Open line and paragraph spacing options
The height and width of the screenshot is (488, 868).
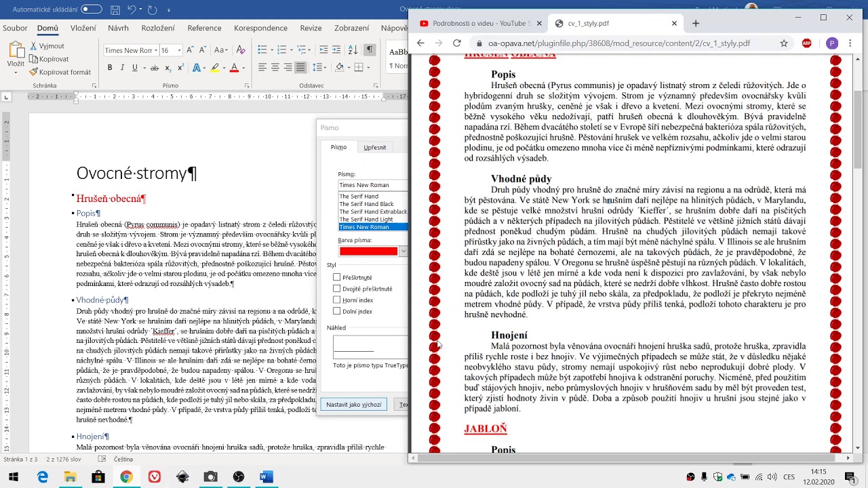(x=319, y=68)
